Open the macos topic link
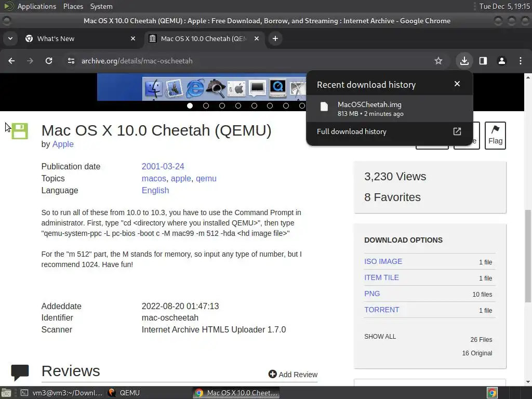The height and width of the screenshot is (399, 532). pos(154,179)
